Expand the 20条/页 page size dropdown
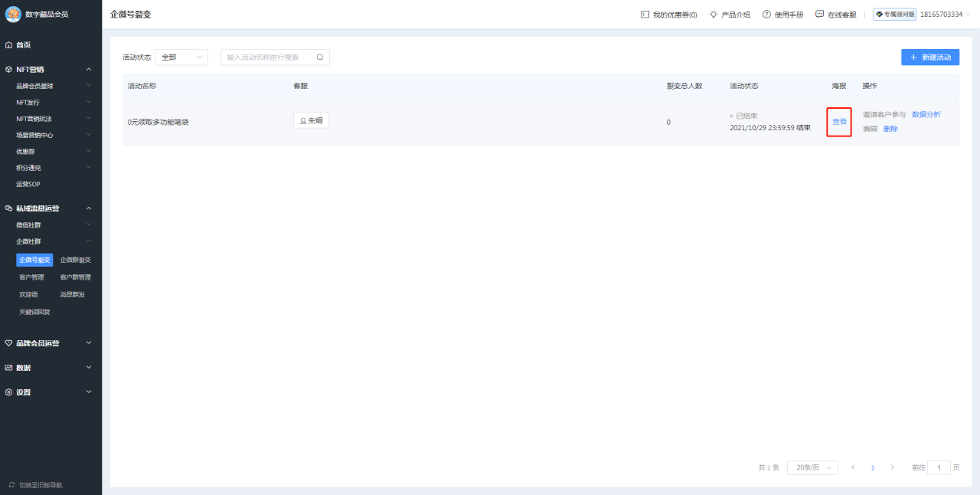 (812, 467)
